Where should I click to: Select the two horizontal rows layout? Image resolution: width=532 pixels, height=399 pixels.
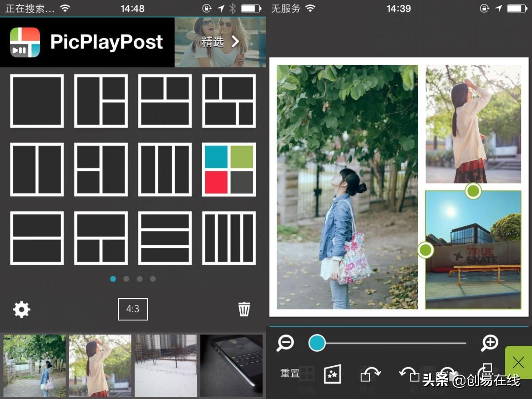(x=37, y=238)
